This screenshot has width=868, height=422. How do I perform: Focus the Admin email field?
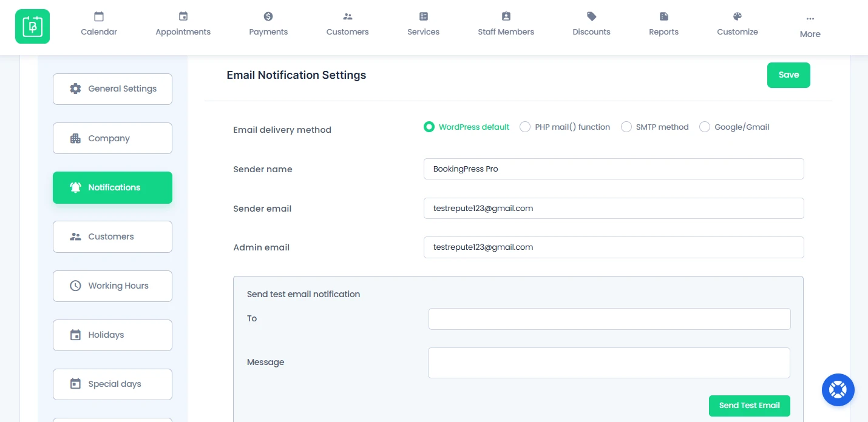pos(614,247)
